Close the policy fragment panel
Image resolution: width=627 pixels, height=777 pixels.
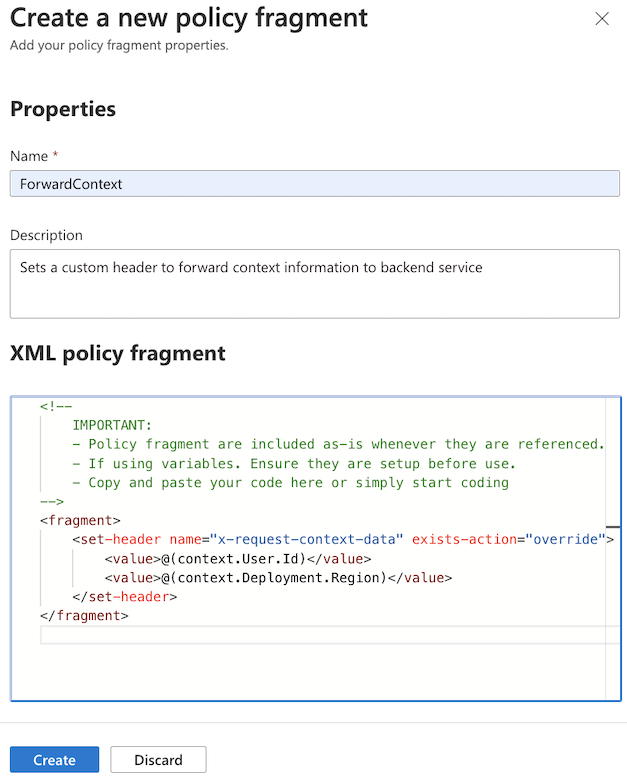point(602,19)
